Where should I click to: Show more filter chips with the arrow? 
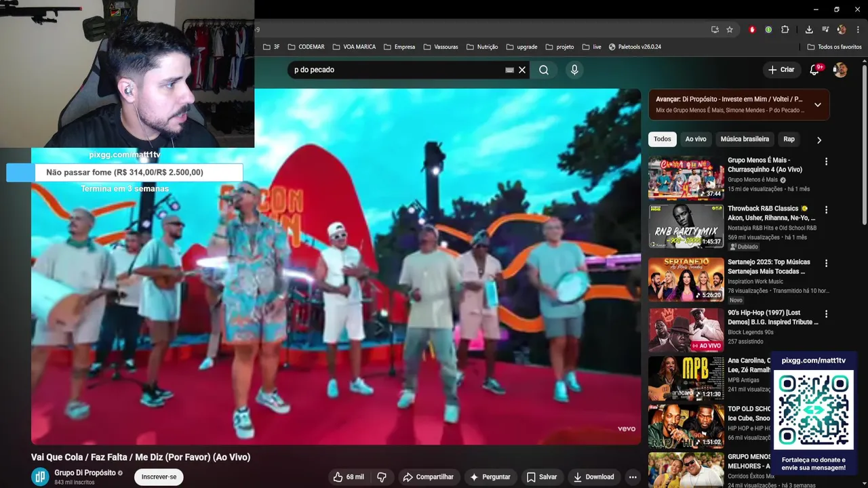pyautogui.click(x=818, y=140)
